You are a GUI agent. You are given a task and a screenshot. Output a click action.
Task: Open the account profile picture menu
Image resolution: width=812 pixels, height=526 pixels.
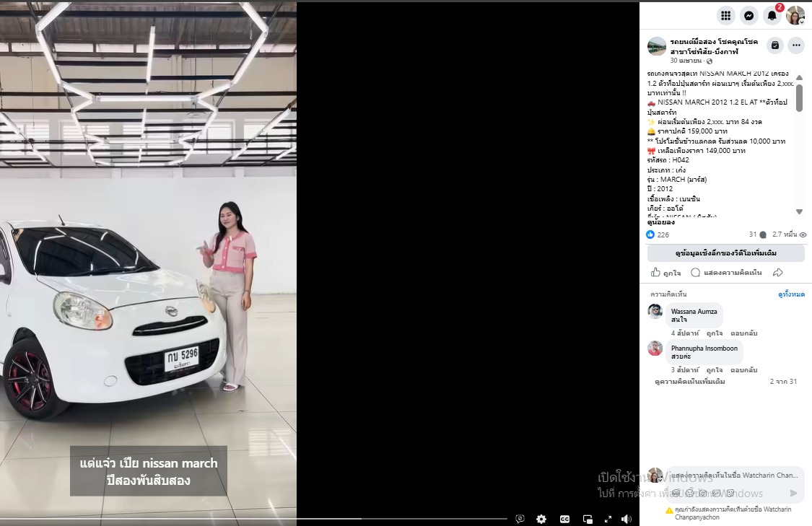pyautogui.click(x=795, y=16)
